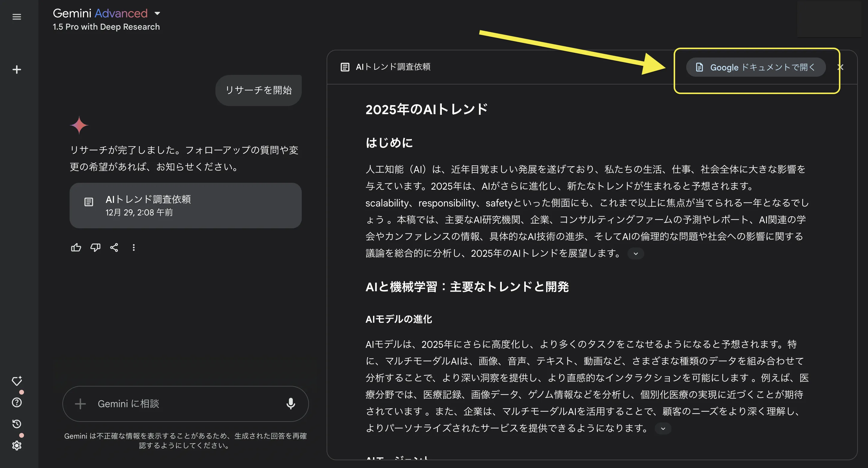Viewport: 868px width, 468px height.
Task: Click the 1.5 Pro with Deep Research label
Action: (106, 27)
